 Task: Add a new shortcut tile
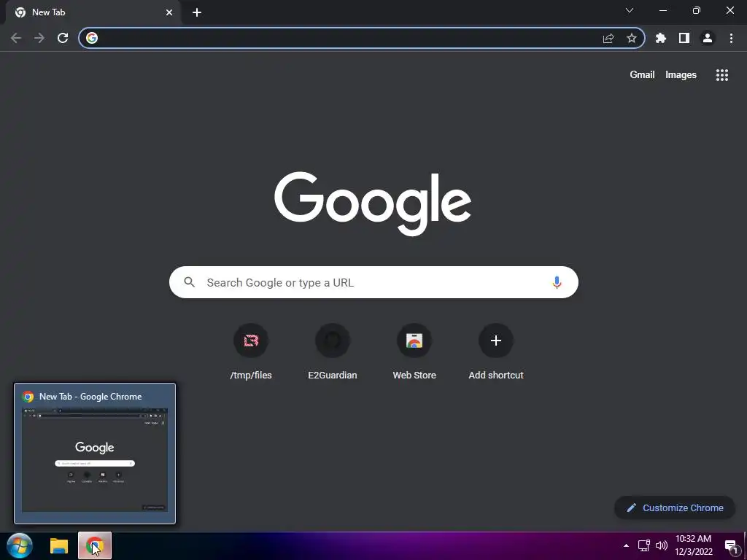click(x=496, y=351)
